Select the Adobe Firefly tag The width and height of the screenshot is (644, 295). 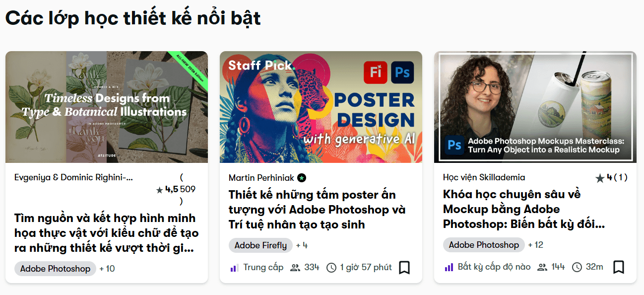tap(260, 245)
